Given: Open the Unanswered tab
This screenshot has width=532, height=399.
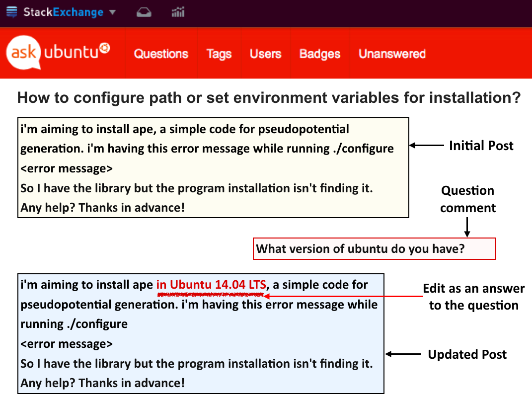Looking at the screenshot, I should click(x=392, y=54).
